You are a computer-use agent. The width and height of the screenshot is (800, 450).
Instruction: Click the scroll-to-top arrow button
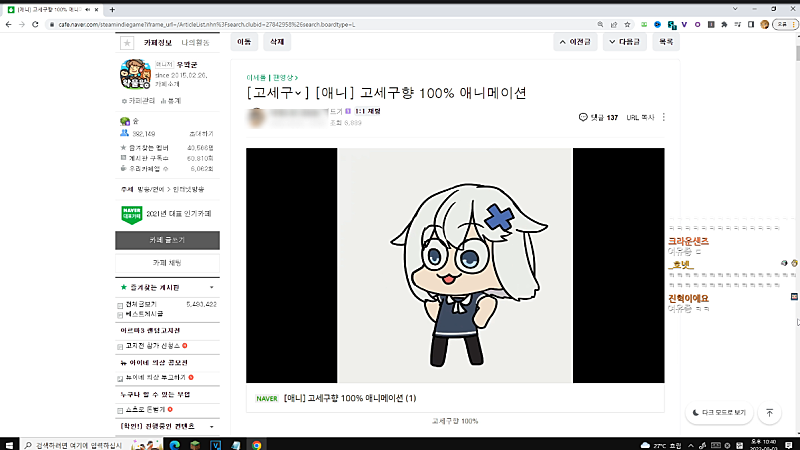tap(769, 412)
